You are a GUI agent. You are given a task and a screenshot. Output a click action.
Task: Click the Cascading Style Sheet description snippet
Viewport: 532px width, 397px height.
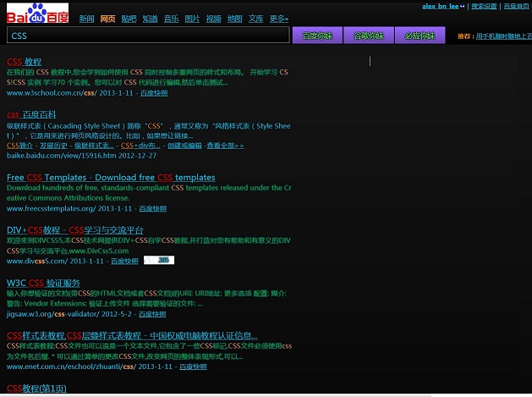(x=149, y=130)
